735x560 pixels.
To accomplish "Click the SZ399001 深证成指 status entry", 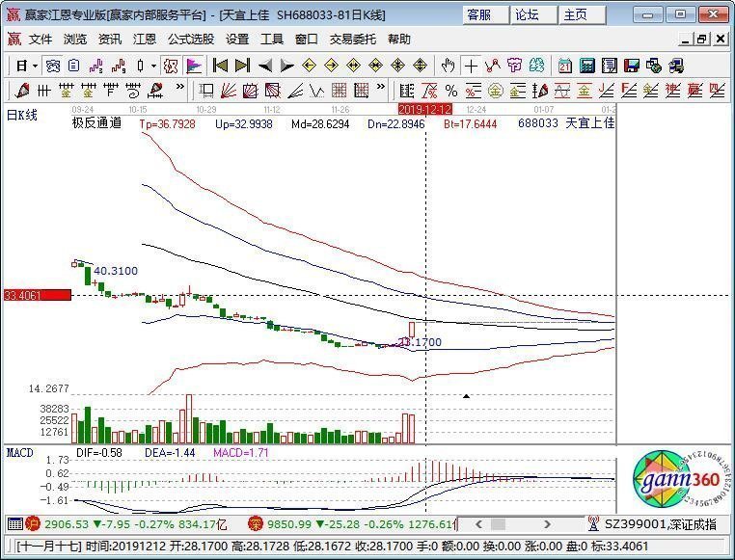I will 661,524.
